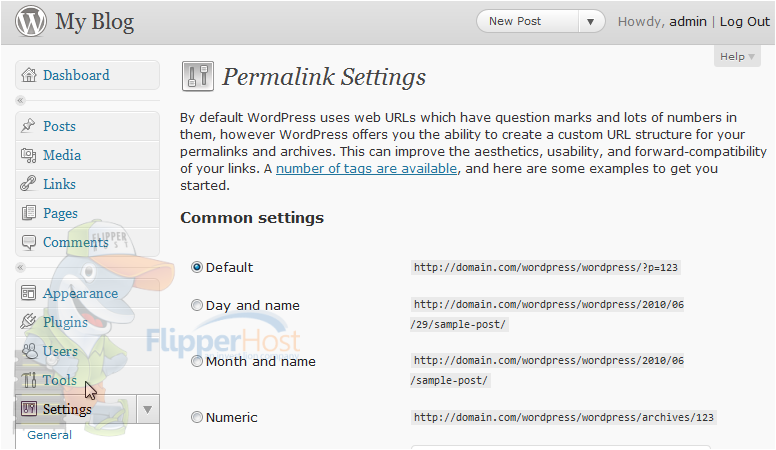Open the Plugins plug icon
776x450 pixels.
pyautogui.click(x=28, y=322)
